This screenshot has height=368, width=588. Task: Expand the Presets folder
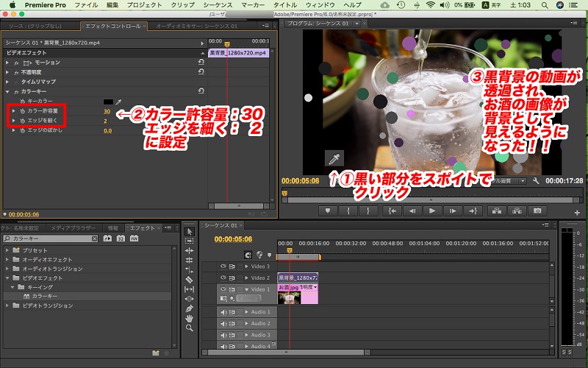pyautogui.click(x=7, y=250)
